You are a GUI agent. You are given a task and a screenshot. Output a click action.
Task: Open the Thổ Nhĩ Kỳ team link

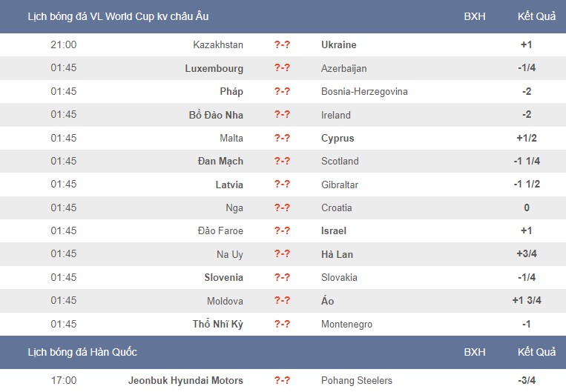click(217, 324)
